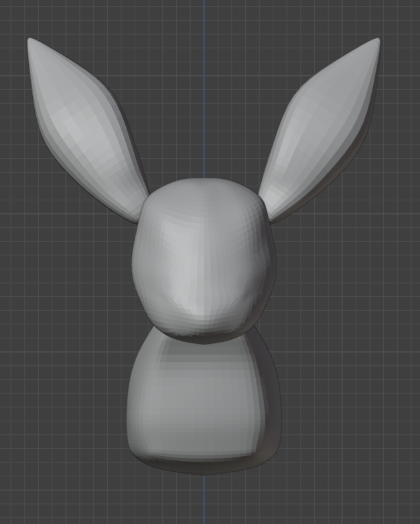420x524 pixels.
Task: Click the tip of the right ear
Action: click(x=376, y=43)
